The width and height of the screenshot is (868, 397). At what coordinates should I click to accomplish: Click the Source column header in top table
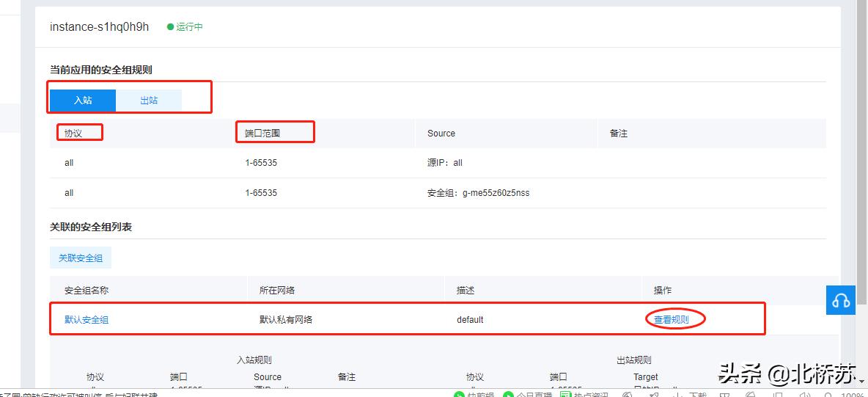pyautogui.click(x=441, y=134)
